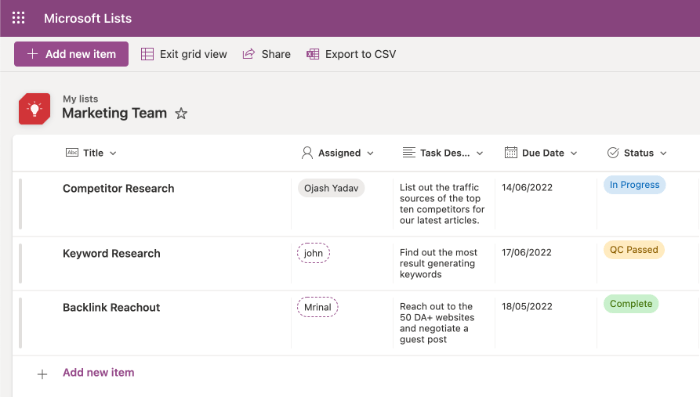This screenshot has height=397, width=700.
Task: Click the Keyword Research task description cell
Action: point(438,263)
